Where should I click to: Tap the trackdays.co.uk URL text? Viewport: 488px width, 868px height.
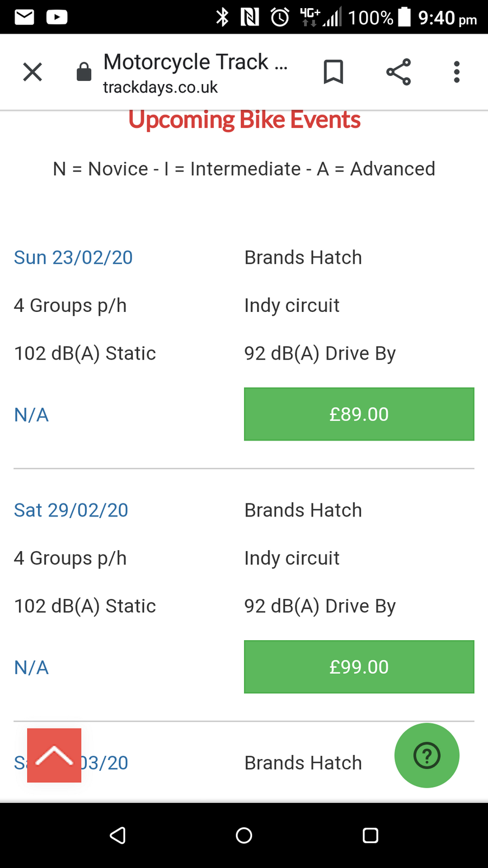click(x=160, y=87)
